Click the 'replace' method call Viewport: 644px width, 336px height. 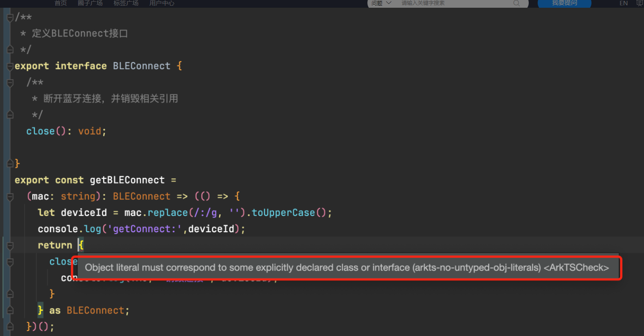pyautogui.click(x=168, y=213)
